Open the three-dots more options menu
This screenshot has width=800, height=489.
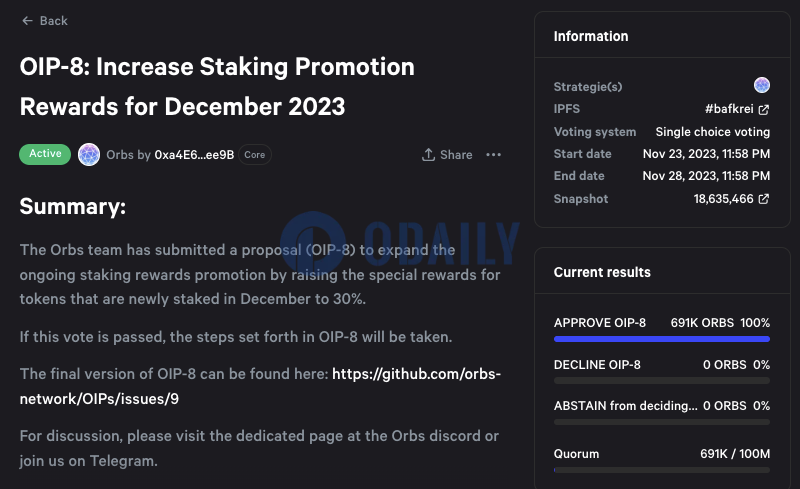(493, 155)
